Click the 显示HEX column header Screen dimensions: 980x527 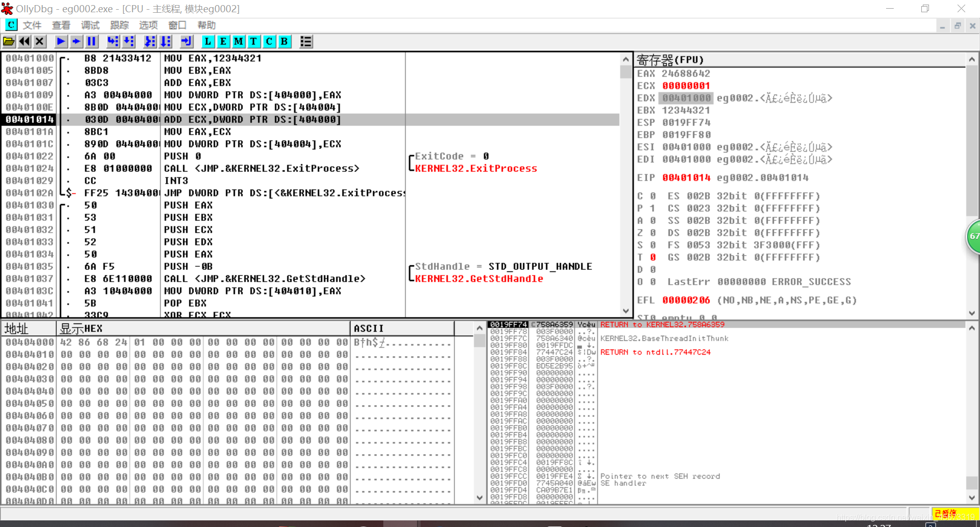[203, 329]
